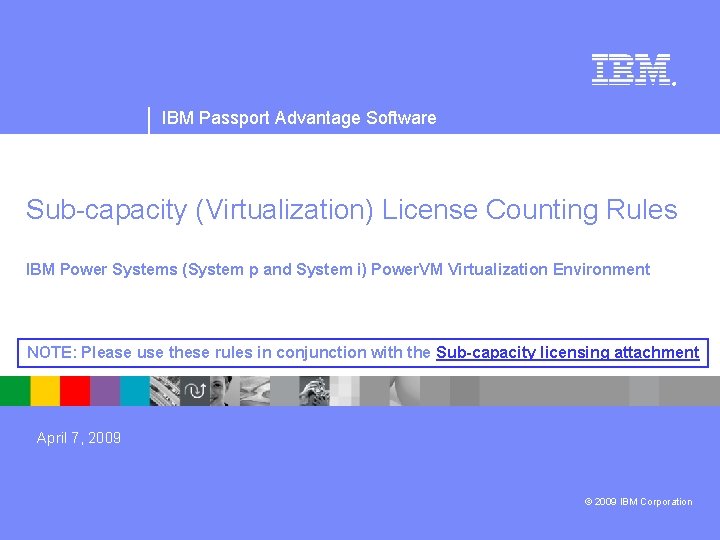Click the "April 7, 2009" date text
Viewport: 720px width, 540px height.
coord(79,438)
